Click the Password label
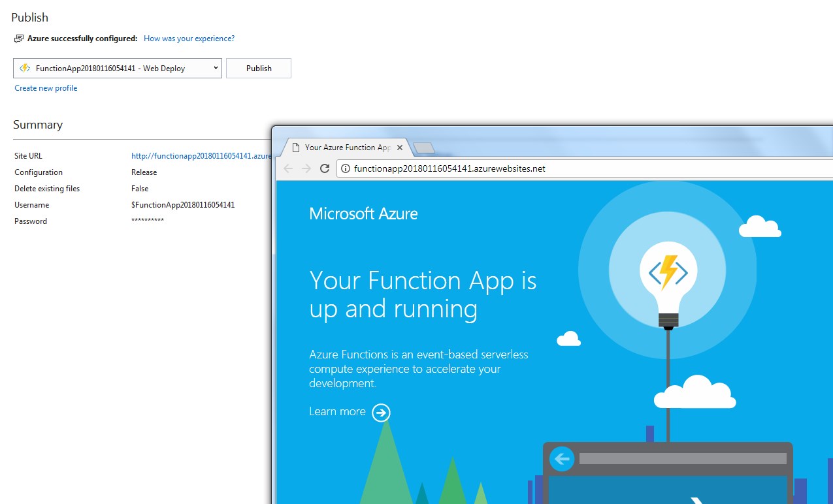 pos(31,221)
